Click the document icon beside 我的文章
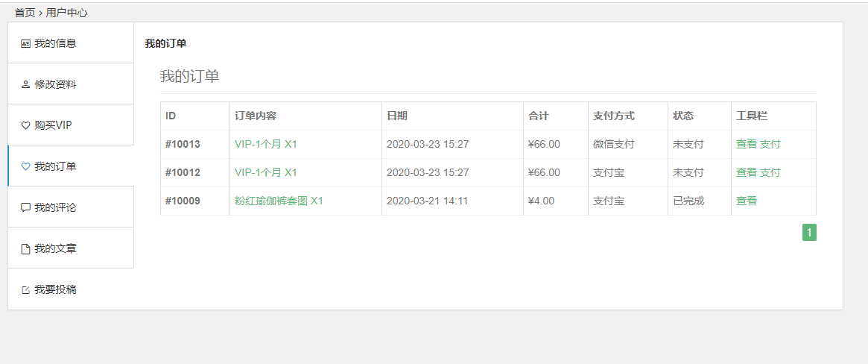This screenshot has width=868, height=364. point(25,248)
